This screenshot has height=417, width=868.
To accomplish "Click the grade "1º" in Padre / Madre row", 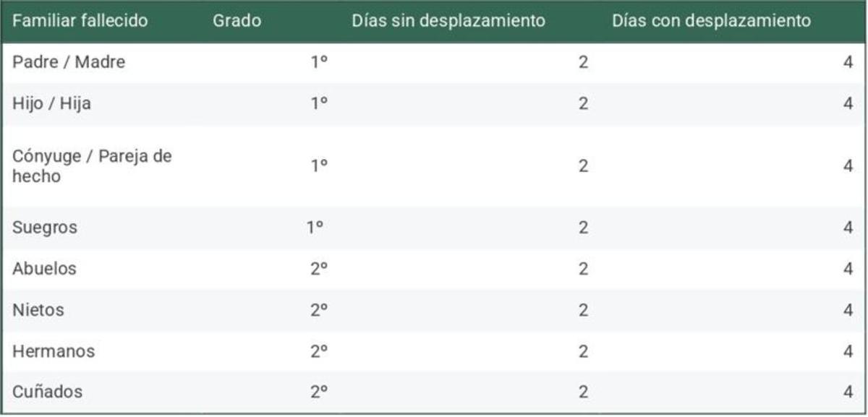I will pyautogui.click(x=319, y=62).
